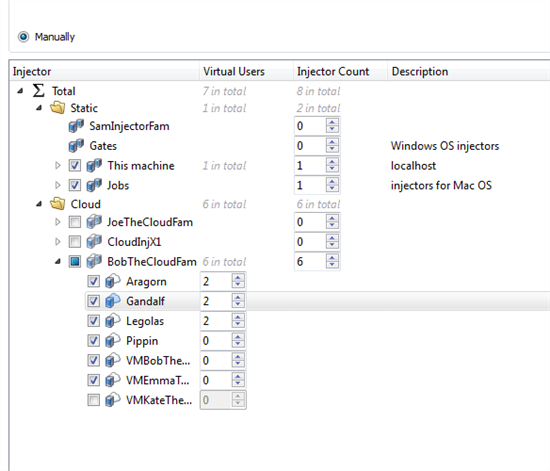Click the Gates injector icon
550x471 pixels.
(x=76, y=146)
